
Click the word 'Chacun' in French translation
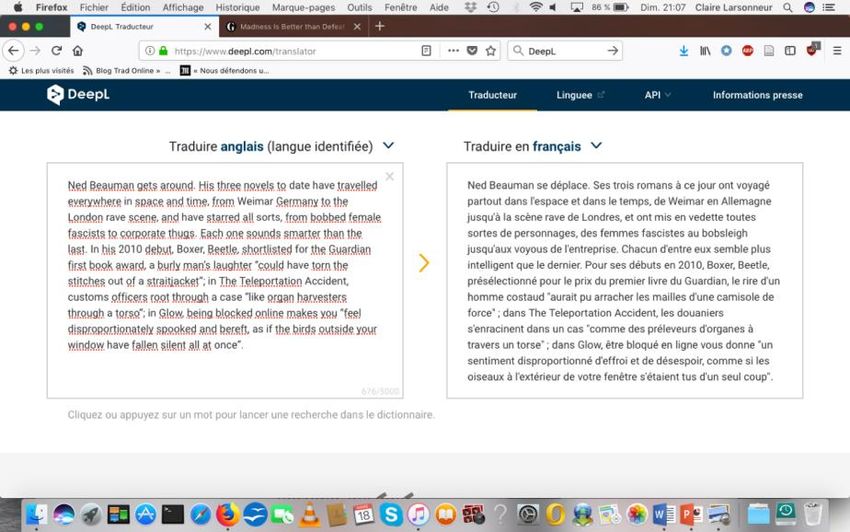636,249
